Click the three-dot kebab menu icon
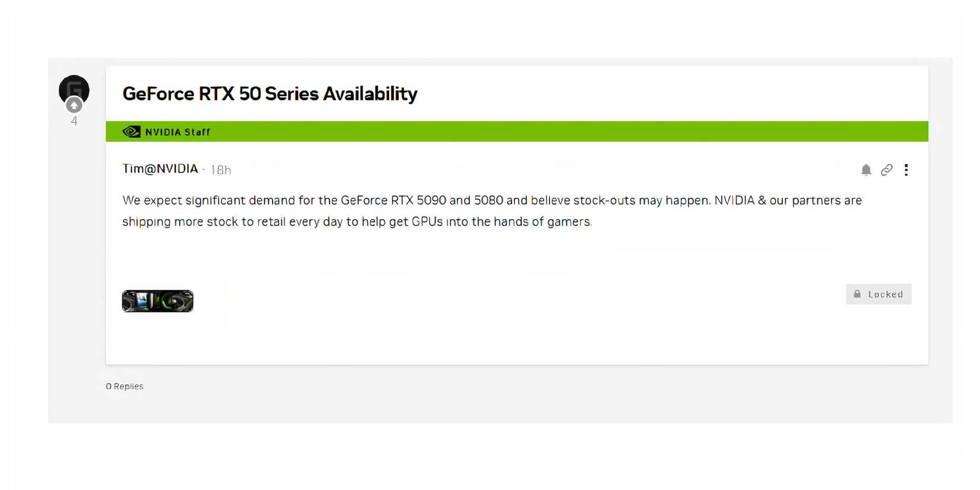This screenshot has height=490, width=980. [x=906, y=170]
